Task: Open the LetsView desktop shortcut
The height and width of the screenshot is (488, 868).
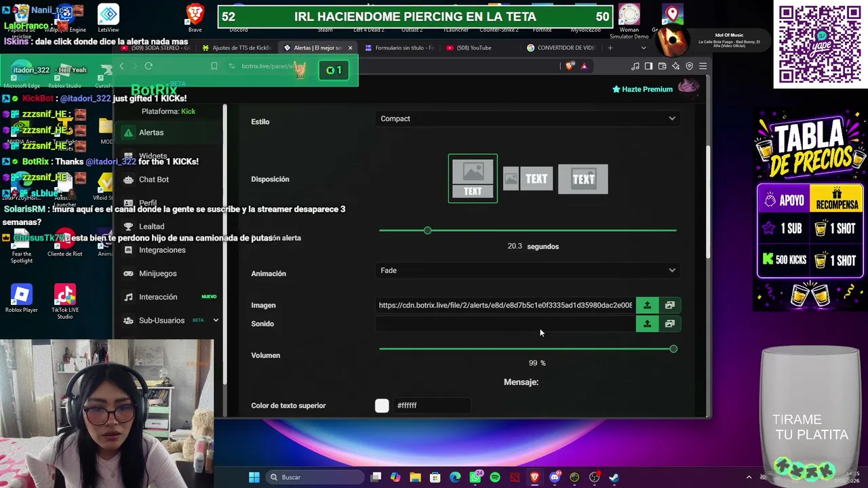Action: coord(108,18)
